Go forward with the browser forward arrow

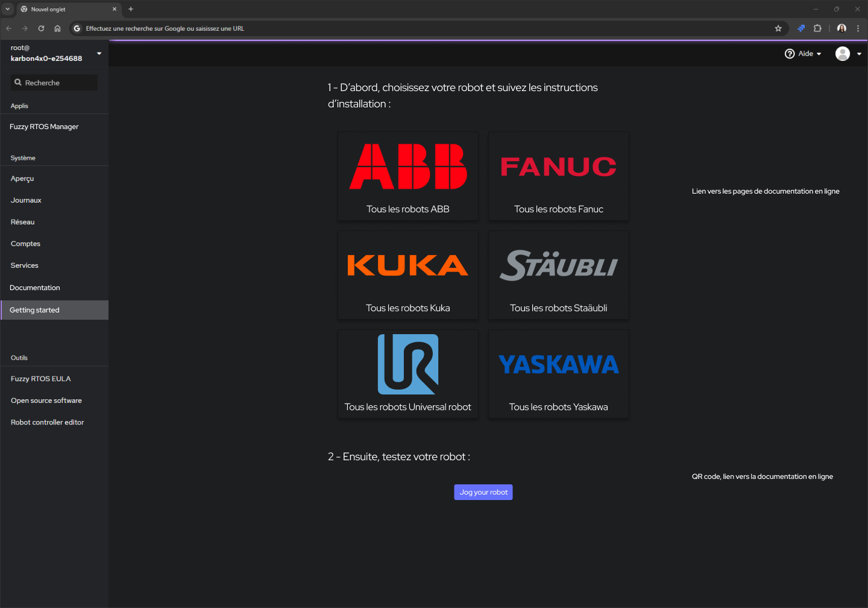click(x=25, y=28)
